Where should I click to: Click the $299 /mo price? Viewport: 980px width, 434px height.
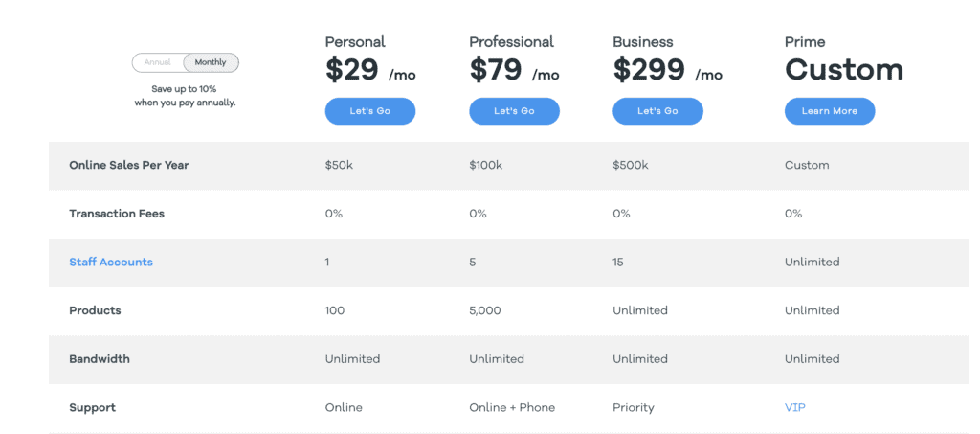click(x=667, y=70)
